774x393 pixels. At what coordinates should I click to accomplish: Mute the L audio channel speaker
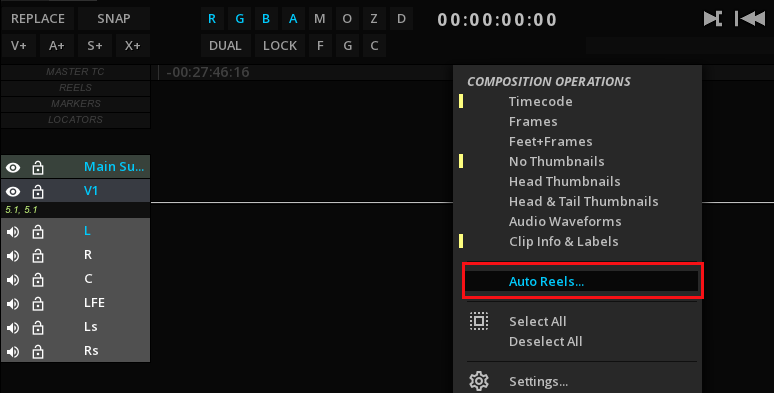click(13, 232)
